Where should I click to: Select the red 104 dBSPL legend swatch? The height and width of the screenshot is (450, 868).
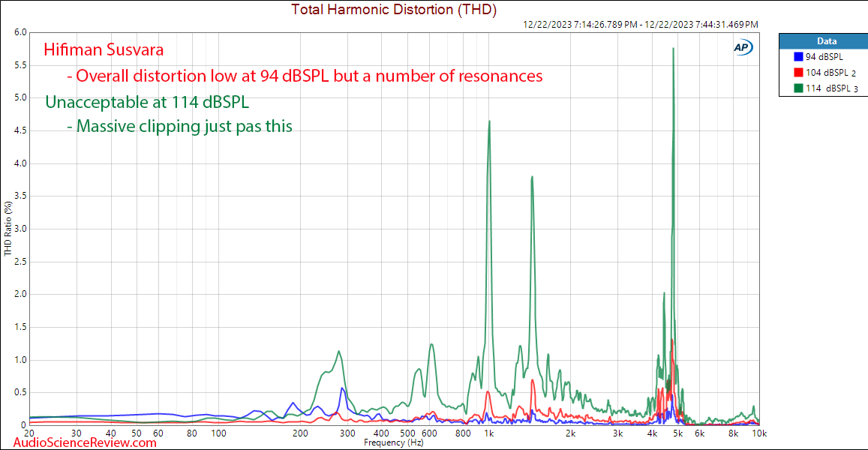pos(798,73)
